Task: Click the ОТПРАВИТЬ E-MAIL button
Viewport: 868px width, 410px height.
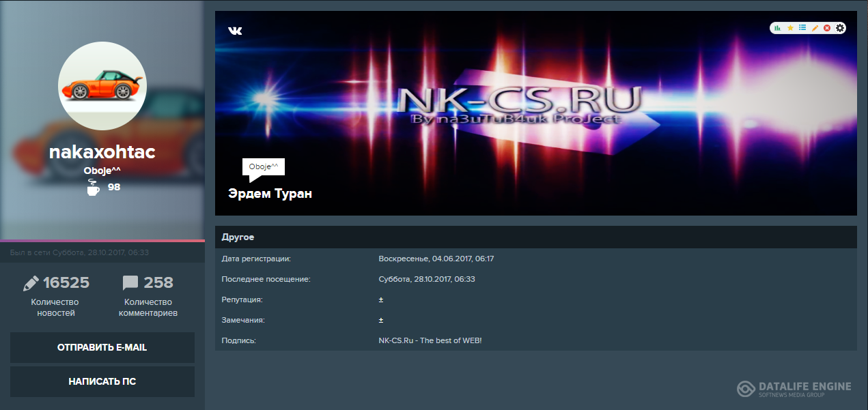Action: coord(102,347)
